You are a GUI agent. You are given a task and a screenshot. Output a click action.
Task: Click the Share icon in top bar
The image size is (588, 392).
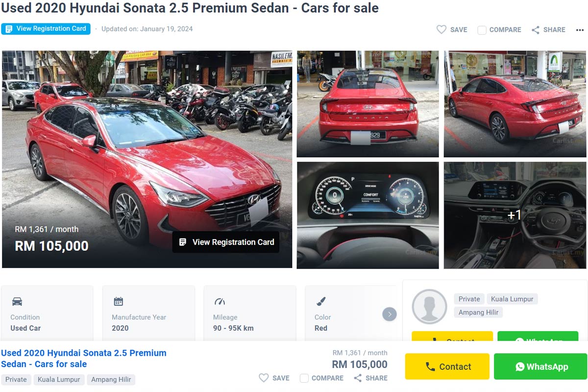pyautogui.click(x=536, y=30)
